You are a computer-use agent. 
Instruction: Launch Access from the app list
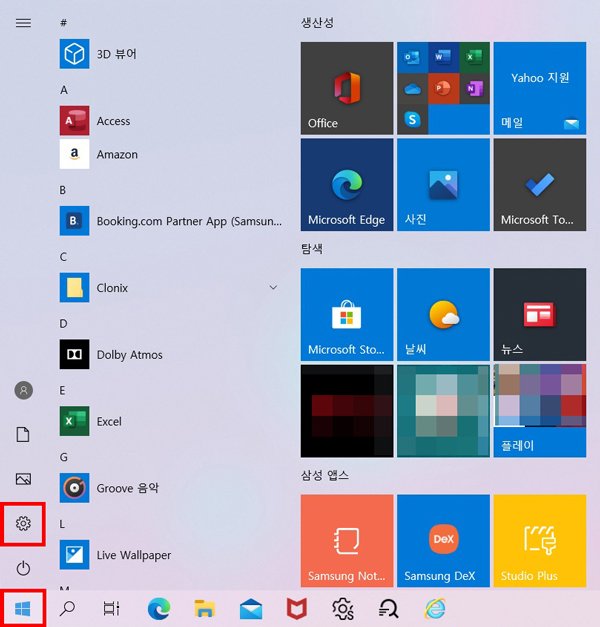[x=170, y=121]
